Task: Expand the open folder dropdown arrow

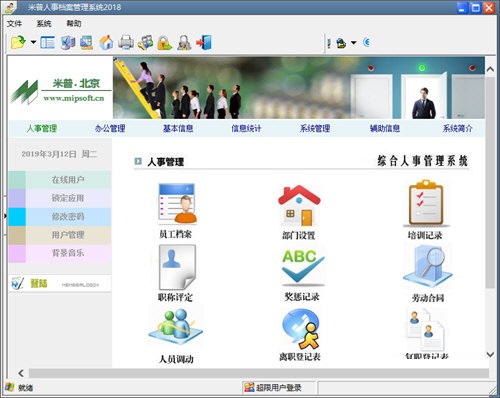Action: pyautogui.click(x=33, y=42)
